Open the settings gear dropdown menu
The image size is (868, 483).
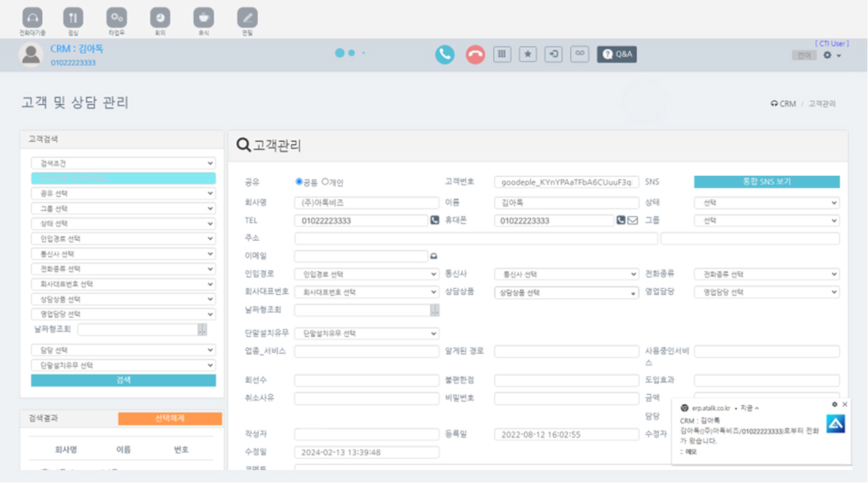coord(831,56)
